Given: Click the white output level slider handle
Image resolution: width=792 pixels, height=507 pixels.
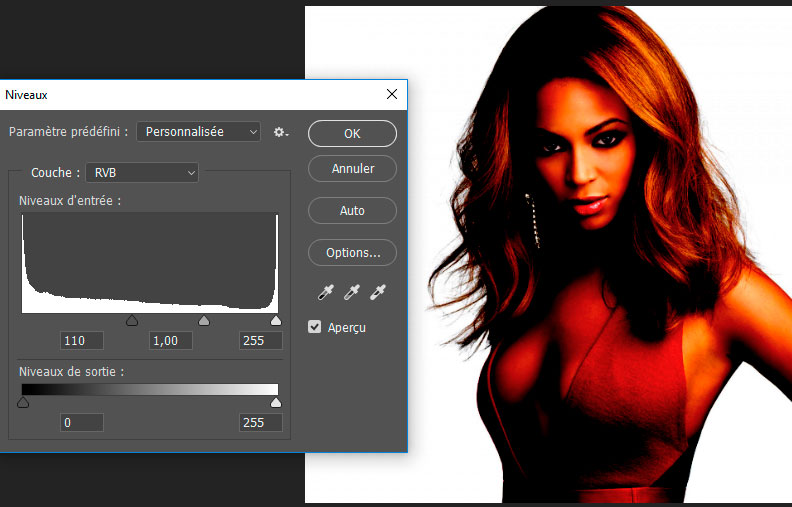Looking at the screenshot, I should (x=276, y=403).
